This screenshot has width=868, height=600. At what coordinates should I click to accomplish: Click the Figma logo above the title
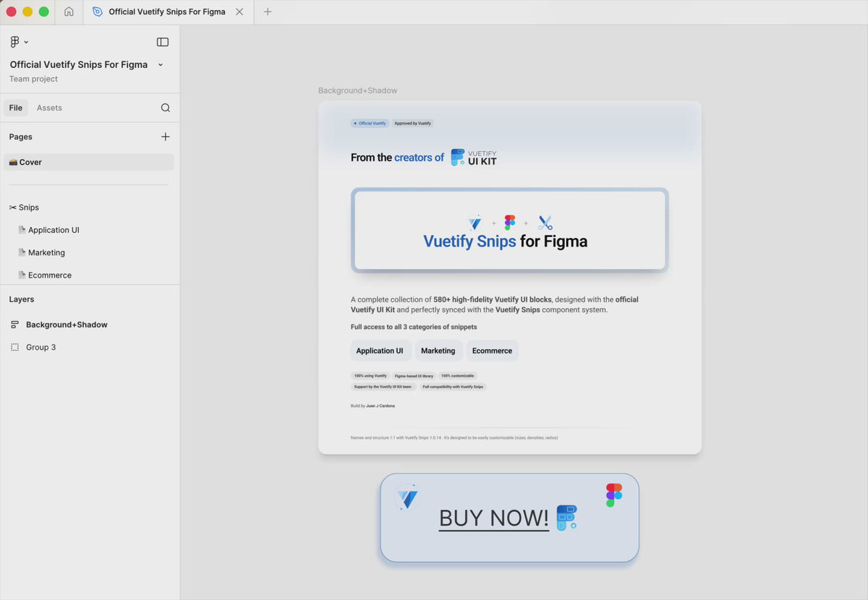(x=510, y=223)
